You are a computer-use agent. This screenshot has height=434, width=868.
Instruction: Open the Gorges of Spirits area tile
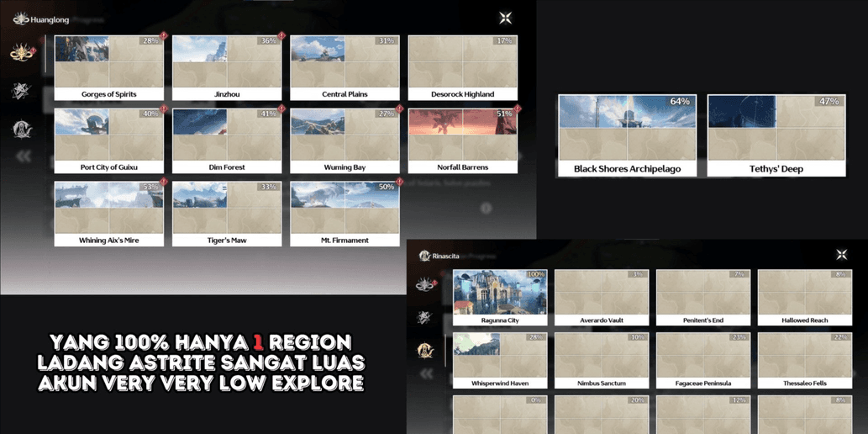coord(108,67)
